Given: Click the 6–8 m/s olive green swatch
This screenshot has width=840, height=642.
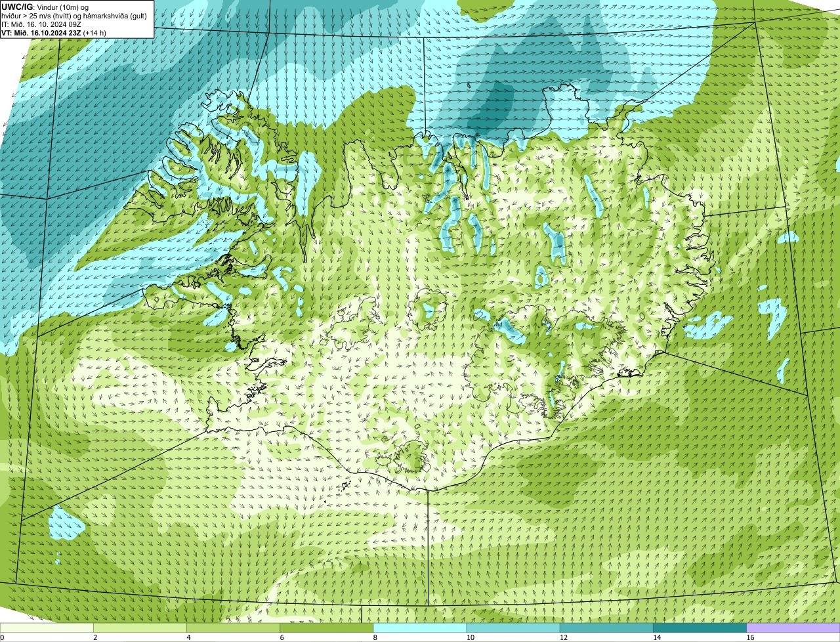Looking at the screenshot, I should (x=326, y=628).
